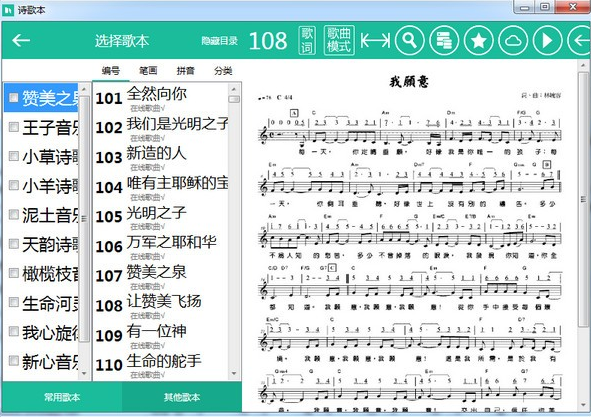Select the 笔画 sorting tab
Screen dimensions: 591x417
click(x=148, y=71)
